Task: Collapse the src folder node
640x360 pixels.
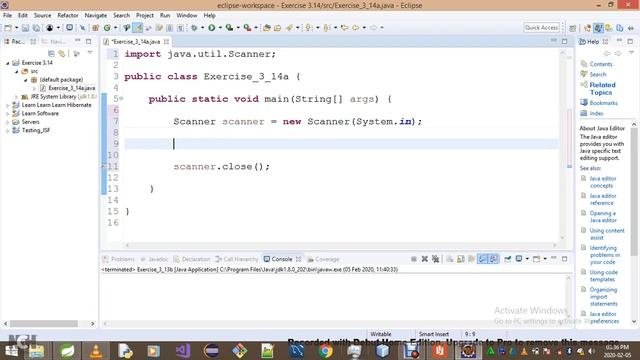Action: 16,71
